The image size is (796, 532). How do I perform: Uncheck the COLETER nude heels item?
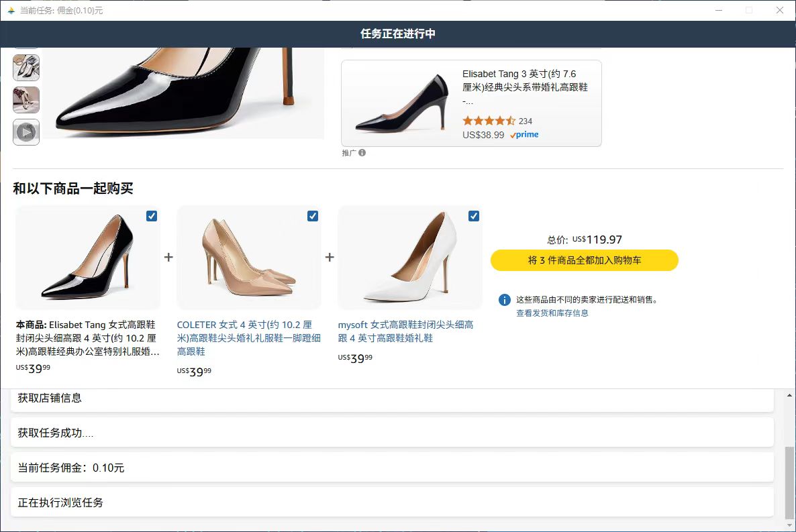(x=312, y=215)
